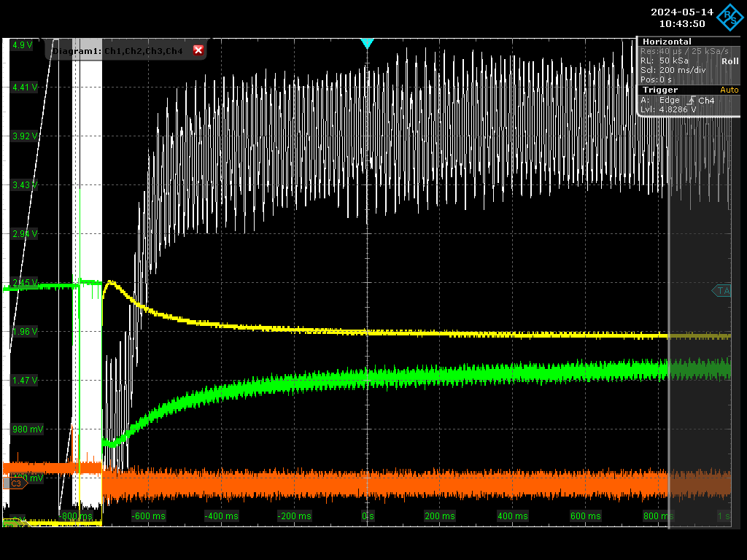Click the cyan trigger position marker at top
Image resolution: width=747 pixels, height=560 pixels.
(x=367, y=43)
